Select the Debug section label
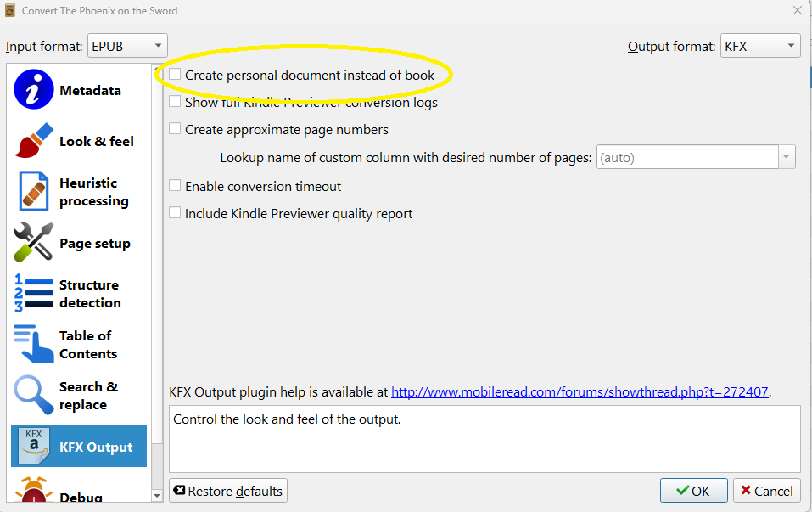Screen dimensions: 812x512 [x=81, y=498]
